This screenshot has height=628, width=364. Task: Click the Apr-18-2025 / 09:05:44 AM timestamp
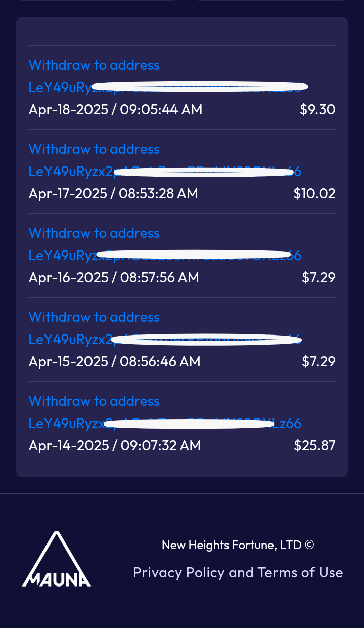coord(115,110)
